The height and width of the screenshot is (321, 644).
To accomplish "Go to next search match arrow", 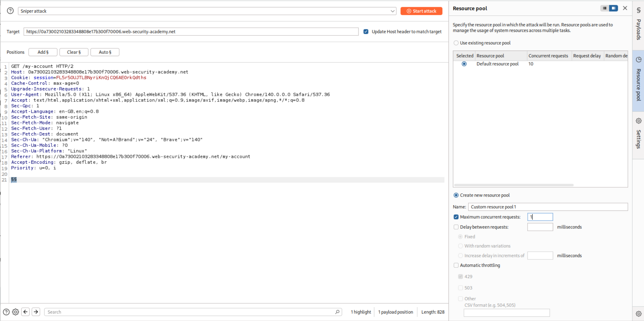I will point(36,312).
